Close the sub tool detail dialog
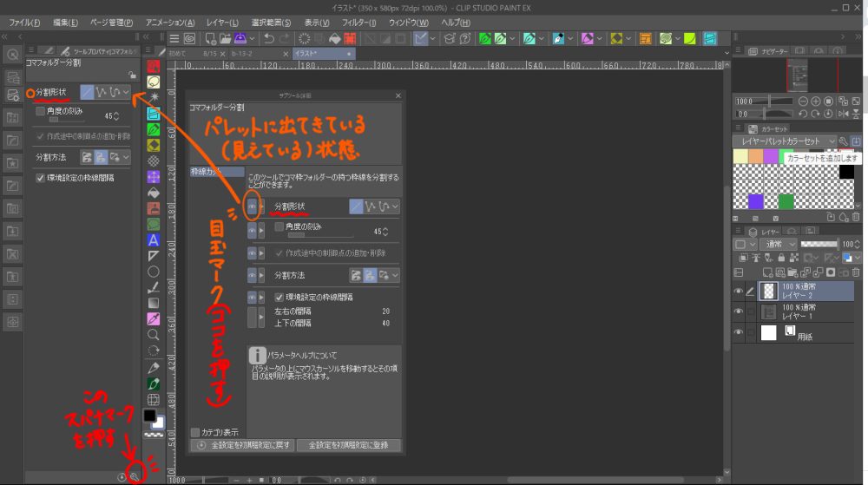Viewport: 868px width, 485px height. 398,95
